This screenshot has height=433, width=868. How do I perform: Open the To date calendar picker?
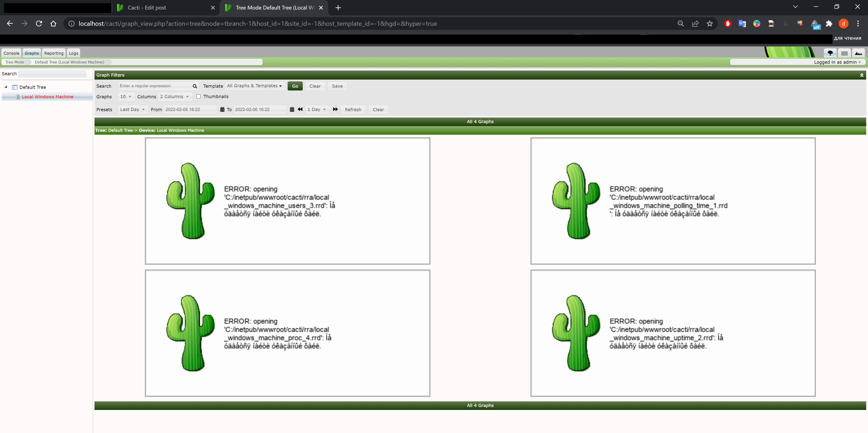(292, 110)
